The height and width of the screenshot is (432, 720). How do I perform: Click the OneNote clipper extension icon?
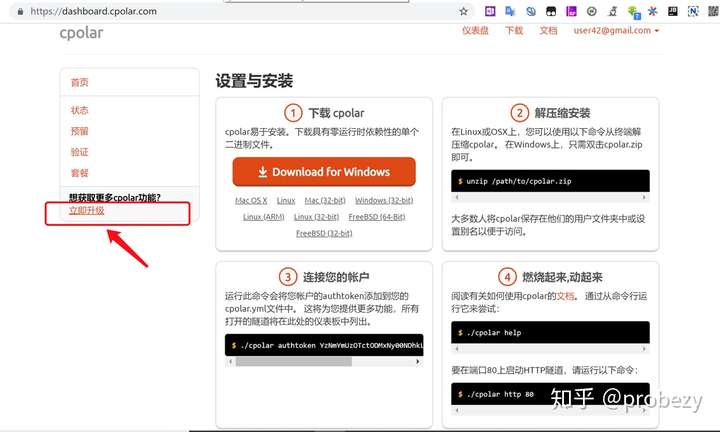[490, 11]
